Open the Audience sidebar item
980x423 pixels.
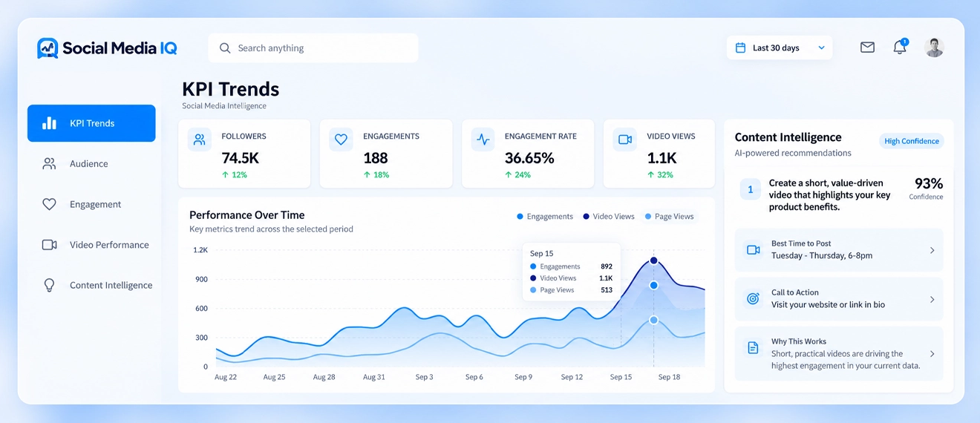[91, 164]
